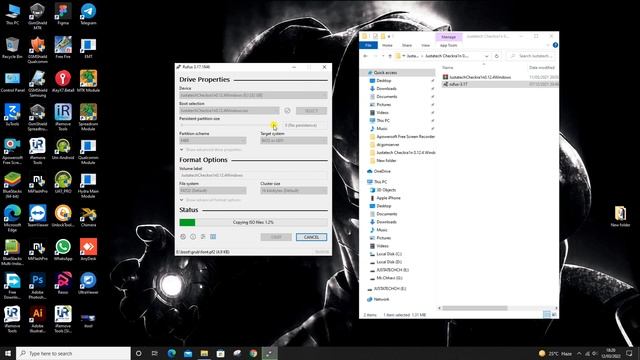Open AnyDesk desktop icon

[88, 250]
